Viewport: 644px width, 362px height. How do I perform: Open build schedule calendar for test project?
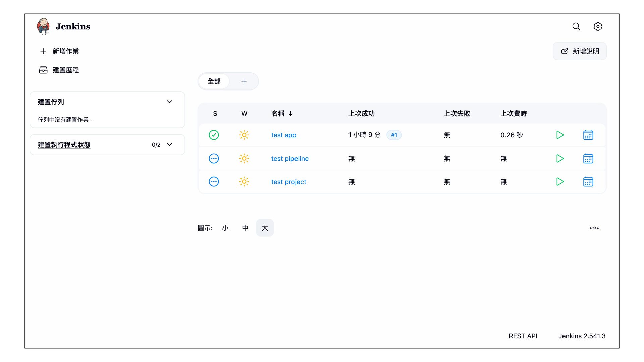pos(588,182)
